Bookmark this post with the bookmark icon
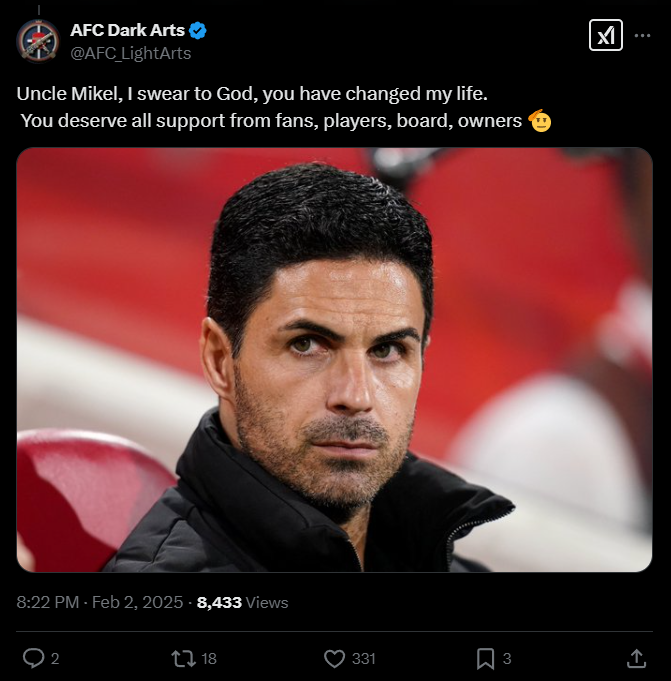Viewport: 671px width, 681px height. tap(485, 658)
